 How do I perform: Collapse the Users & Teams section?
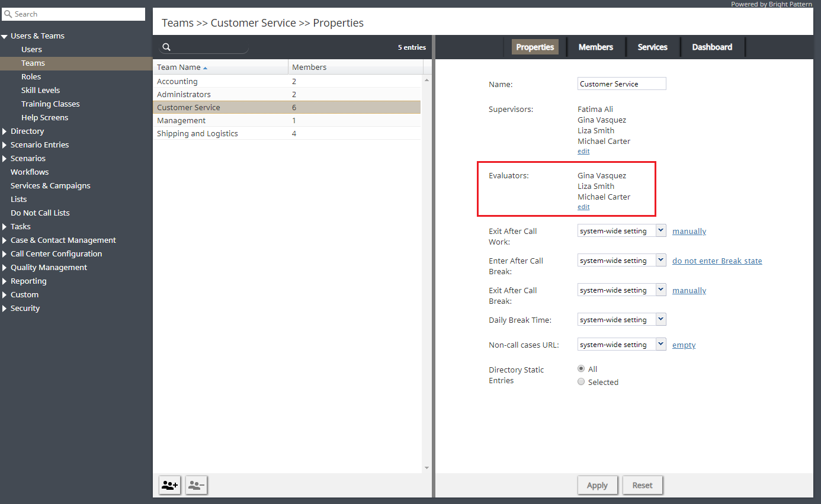tap(4, 36)
